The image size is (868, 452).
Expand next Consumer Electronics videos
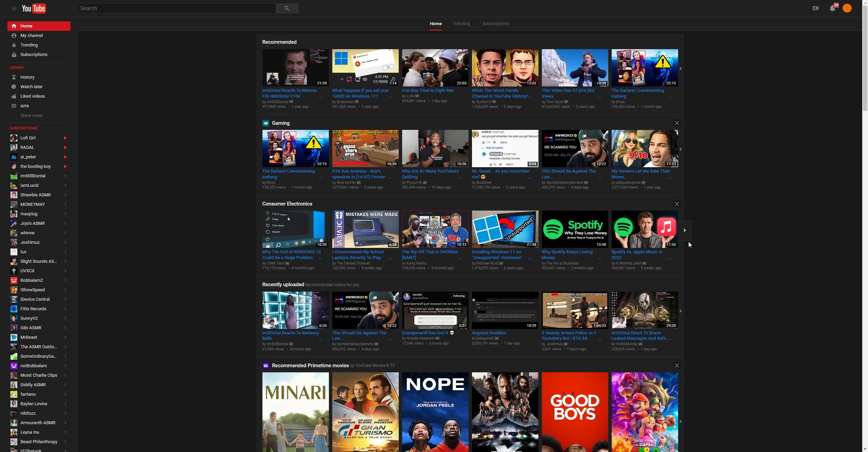685,230
